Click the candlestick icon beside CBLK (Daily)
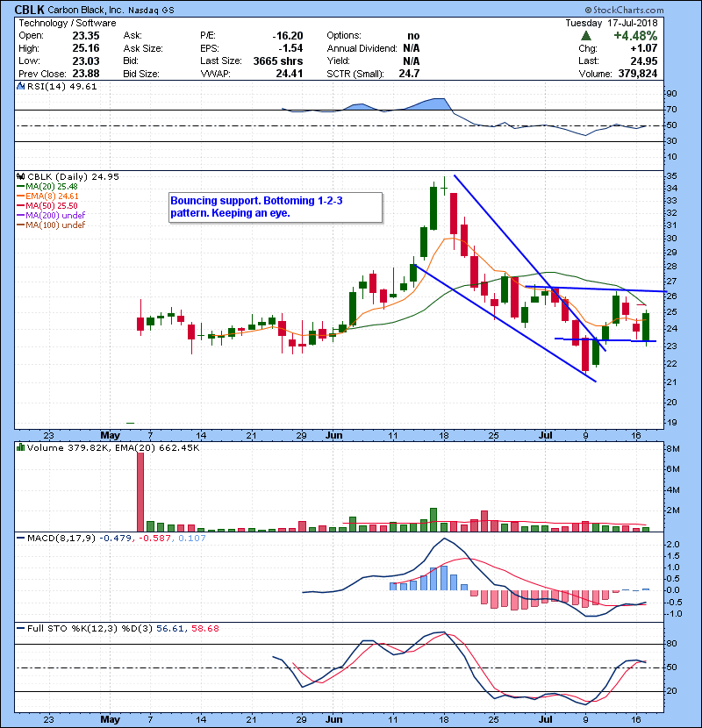 [x=20, y=176]
